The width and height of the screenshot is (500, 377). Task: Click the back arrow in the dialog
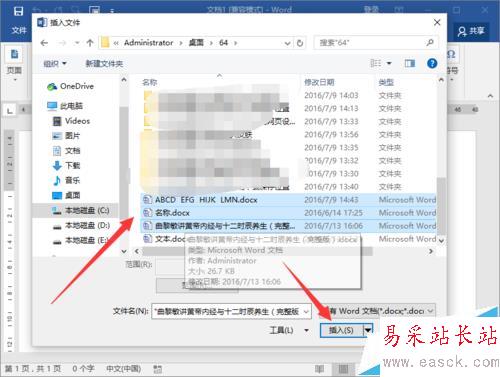(x=44, y=43)
